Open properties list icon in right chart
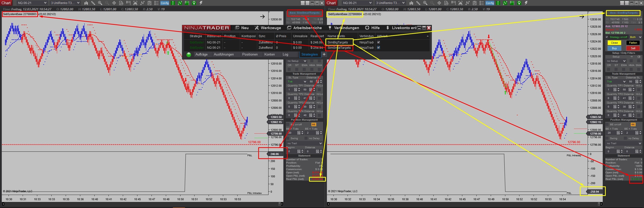Viewport: 644px width, 208px height. tap(481, 3)
